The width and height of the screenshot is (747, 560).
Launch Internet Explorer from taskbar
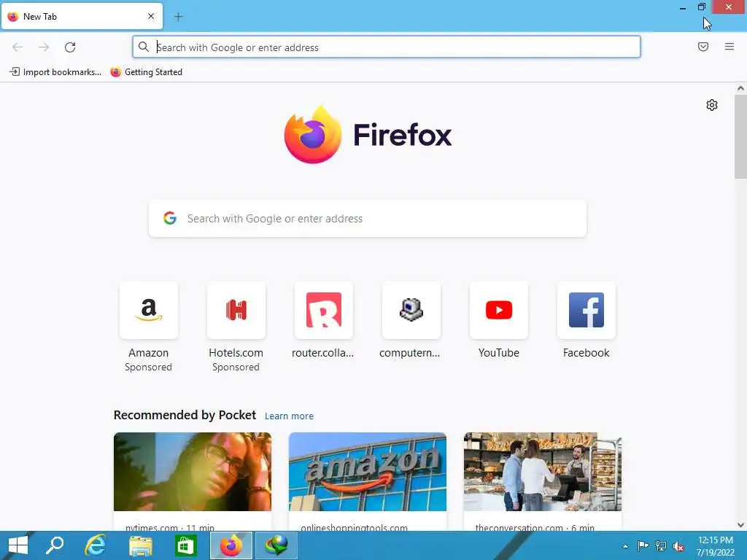(x=96, y=545)
